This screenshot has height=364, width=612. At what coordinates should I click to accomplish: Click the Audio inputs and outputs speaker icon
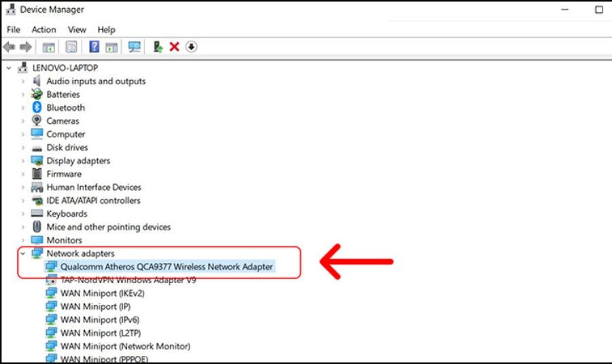(x=37, y=81)
